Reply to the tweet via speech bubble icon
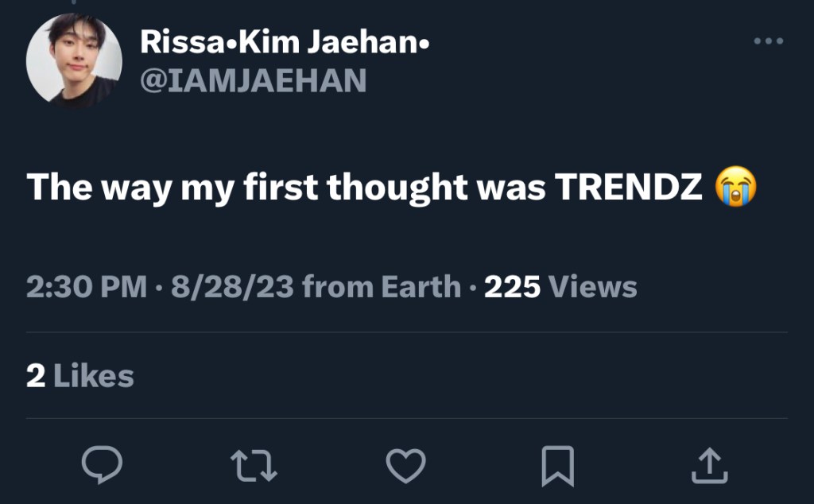Viewport: 814px width, 504px height. [x=102, y=465]
